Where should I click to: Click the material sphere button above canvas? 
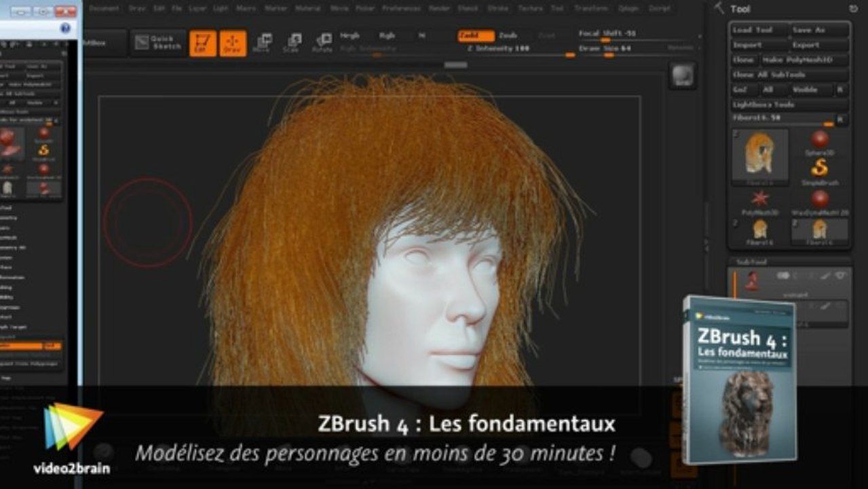(682, 75)
